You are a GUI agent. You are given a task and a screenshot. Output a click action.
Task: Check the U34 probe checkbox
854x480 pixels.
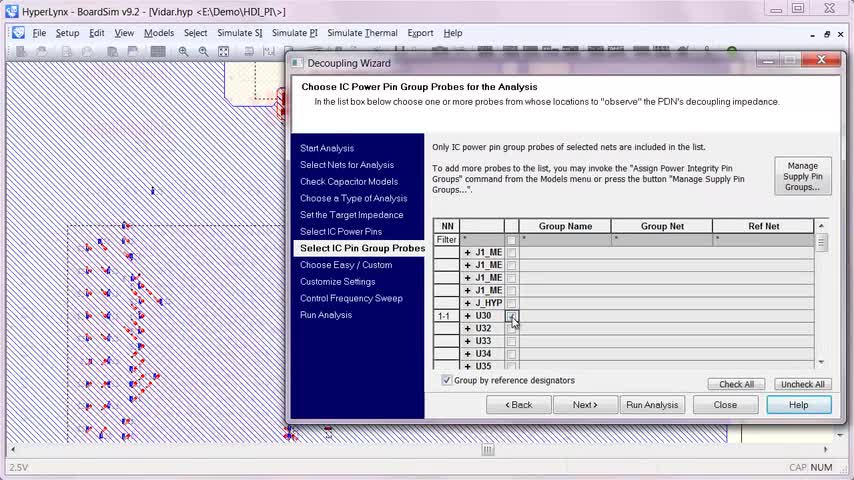[511, 354]
